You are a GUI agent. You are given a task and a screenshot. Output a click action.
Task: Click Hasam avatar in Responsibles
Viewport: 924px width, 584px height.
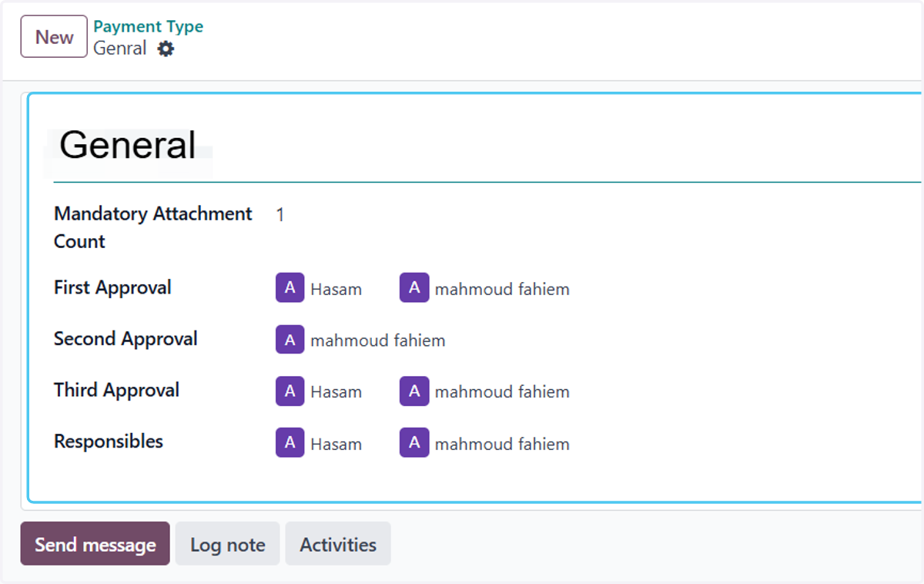(x=290, y=443)
